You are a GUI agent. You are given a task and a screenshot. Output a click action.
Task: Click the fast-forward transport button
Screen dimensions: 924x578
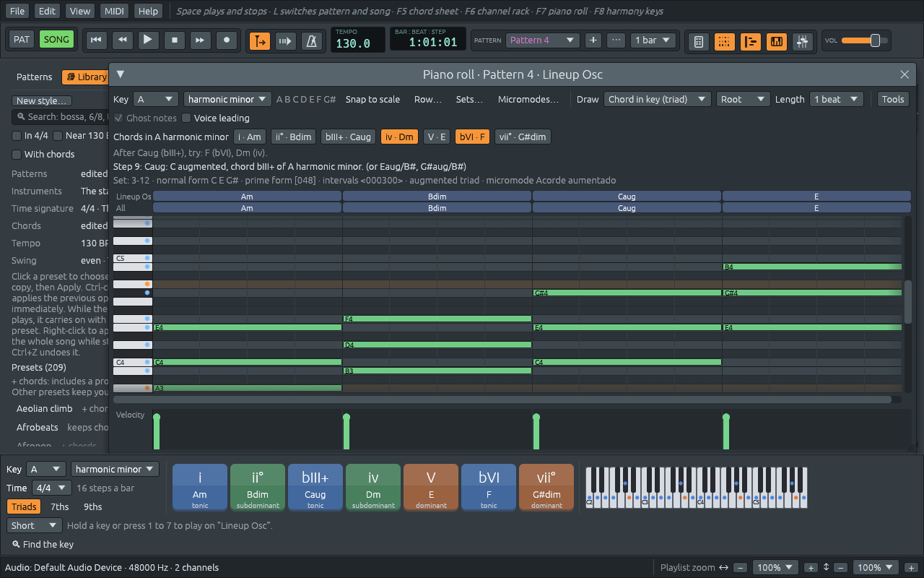tap(201, 40)
